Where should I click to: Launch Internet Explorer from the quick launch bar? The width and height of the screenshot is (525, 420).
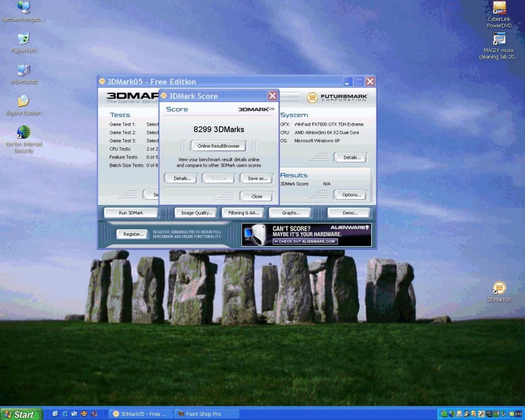65,414
